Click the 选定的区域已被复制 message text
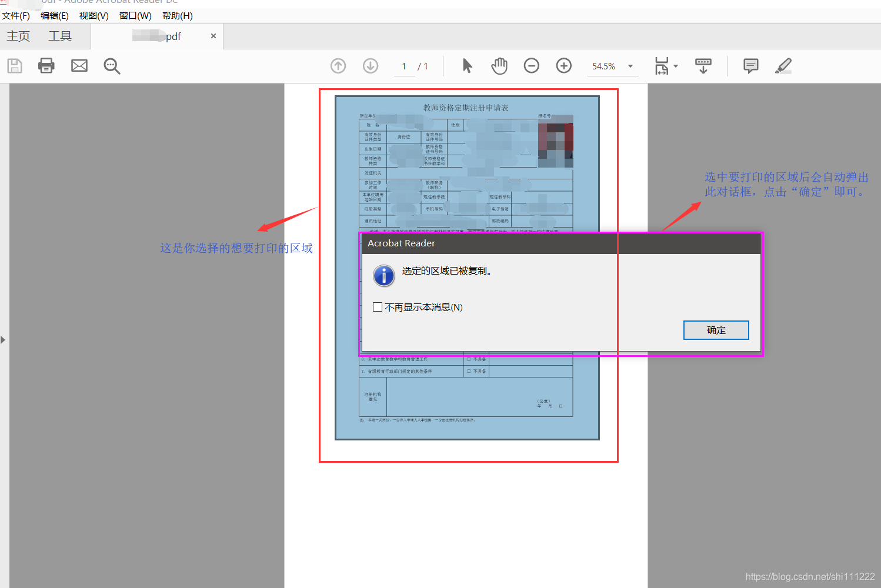The width and height of the screenshot is (881, 588). pyautogui.click(x=447, y=271)
